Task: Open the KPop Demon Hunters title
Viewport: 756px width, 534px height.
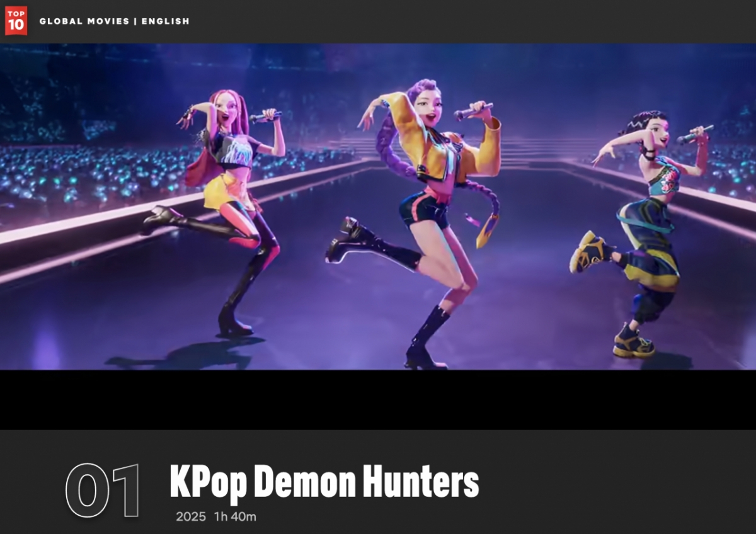Action: pos(324,484)
